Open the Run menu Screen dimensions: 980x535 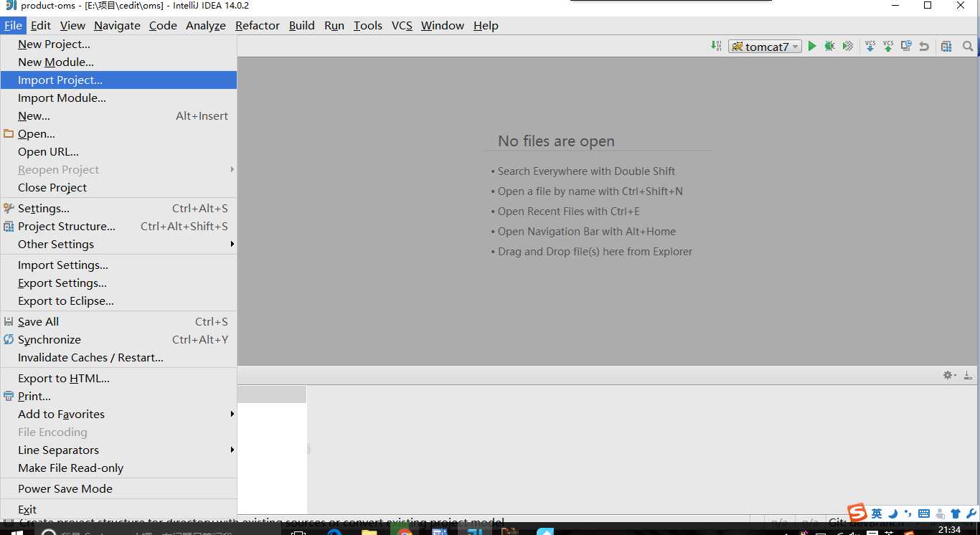tap(334, 25)
